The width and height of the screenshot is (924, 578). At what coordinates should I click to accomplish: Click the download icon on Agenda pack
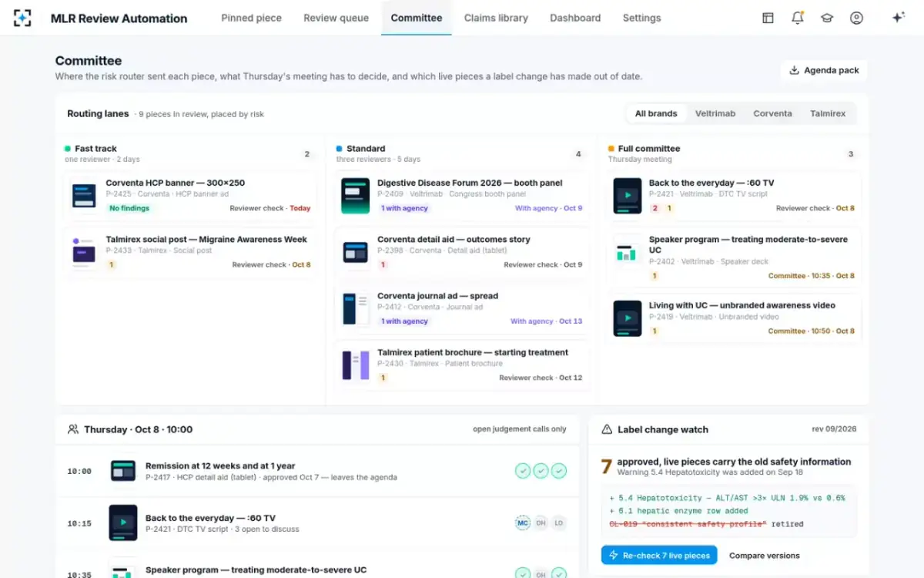tap(795, 70)
